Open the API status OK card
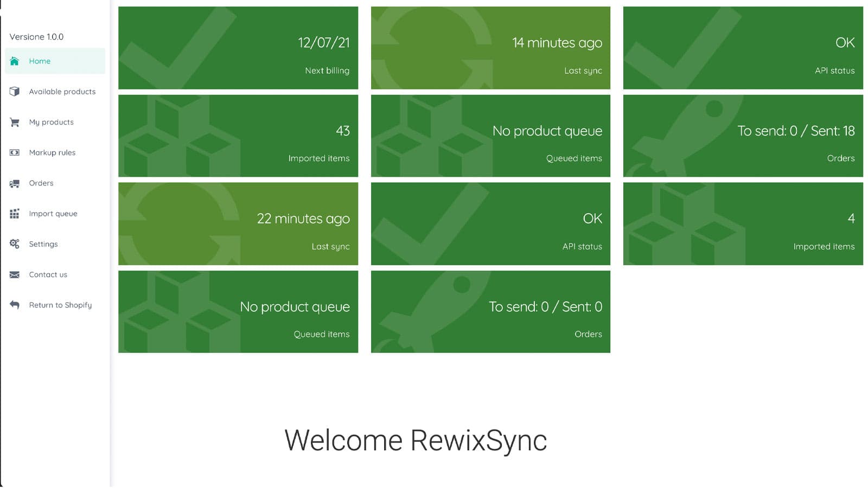The height and width of the screenshot is (488, 868). tap(742, 47)
